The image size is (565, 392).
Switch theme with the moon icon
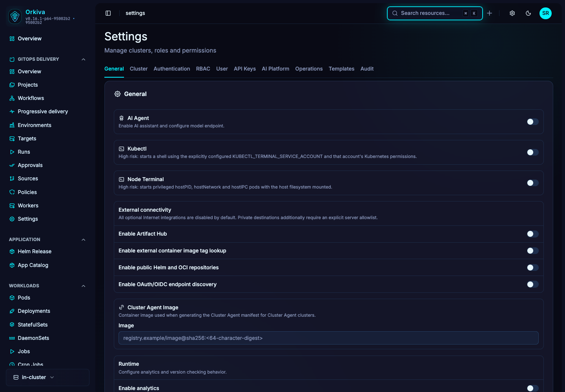pos(529,13)
